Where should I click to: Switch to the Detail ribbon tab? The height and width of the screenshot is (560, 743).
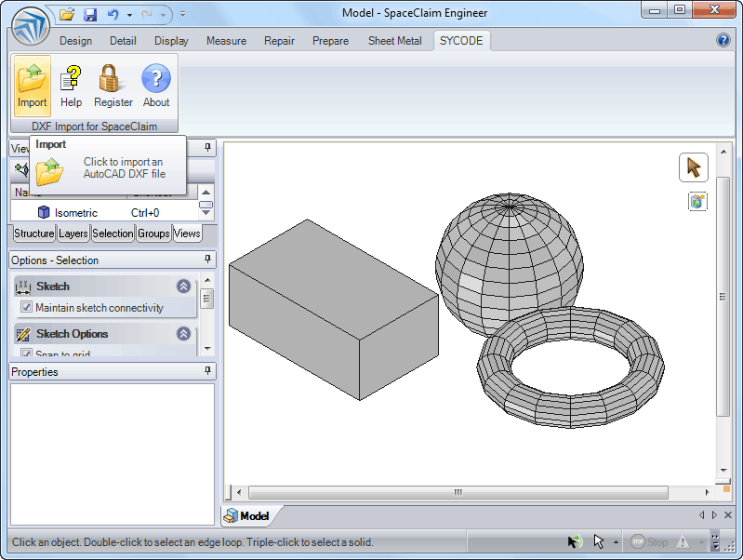123,41
